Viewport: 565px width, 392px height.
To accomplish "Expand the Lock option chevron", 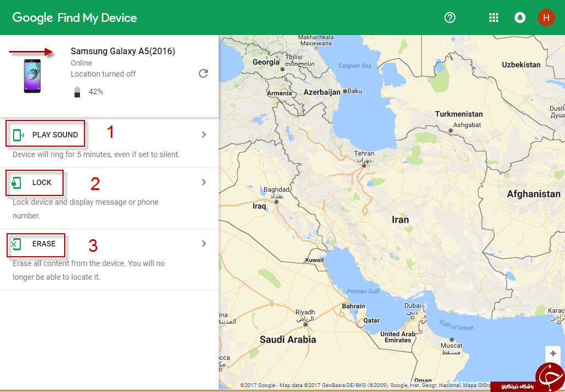I will (204, 182).
